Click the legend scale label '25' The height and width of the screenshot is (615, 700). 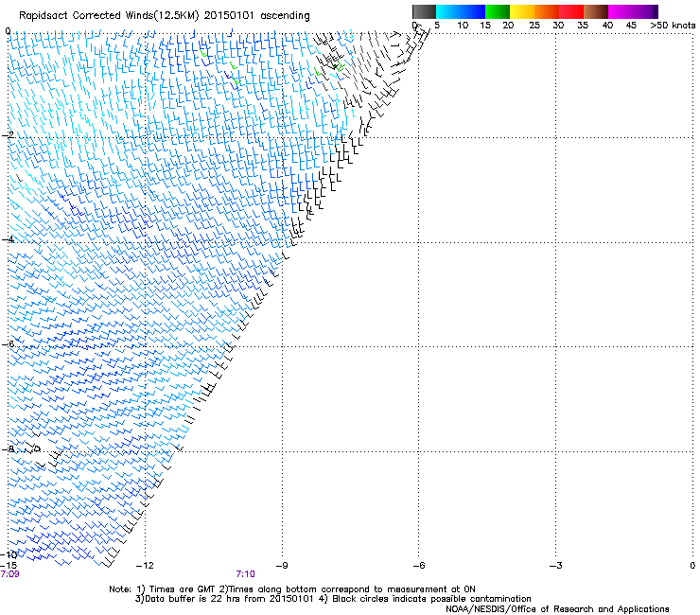click(534, 26)
